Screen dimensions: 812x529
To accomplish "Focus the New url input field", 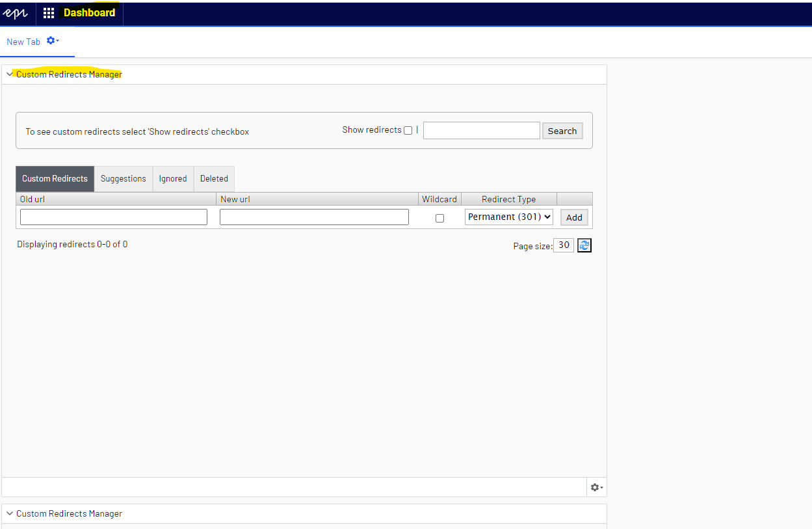I will [x=314, y=217].
